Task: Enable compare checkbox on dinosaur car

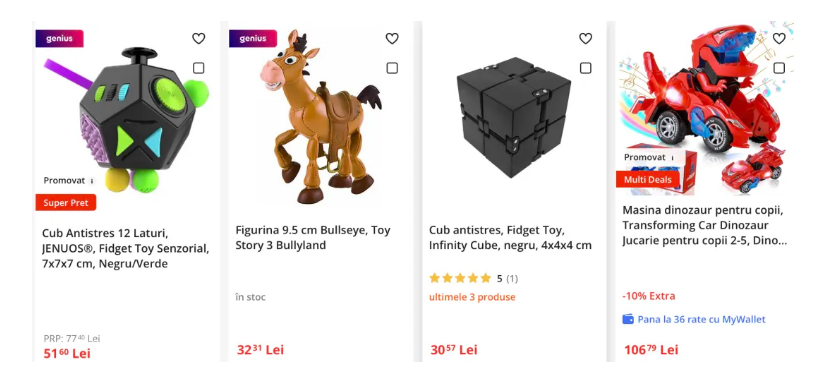Action: coord(779,68)
